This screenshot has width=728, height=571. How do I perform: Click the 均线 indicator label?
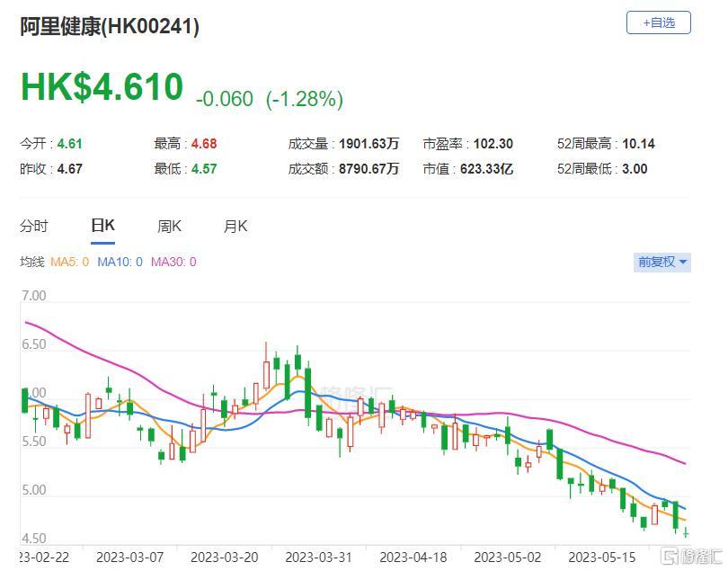point(35,263)
